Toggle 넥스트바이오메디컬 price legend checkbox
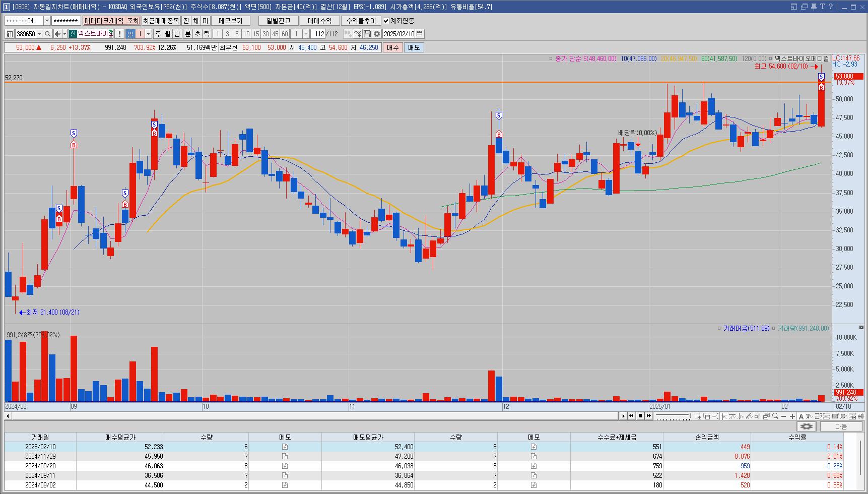This screenshot has height=494, width=868. (x=770, y=58)
